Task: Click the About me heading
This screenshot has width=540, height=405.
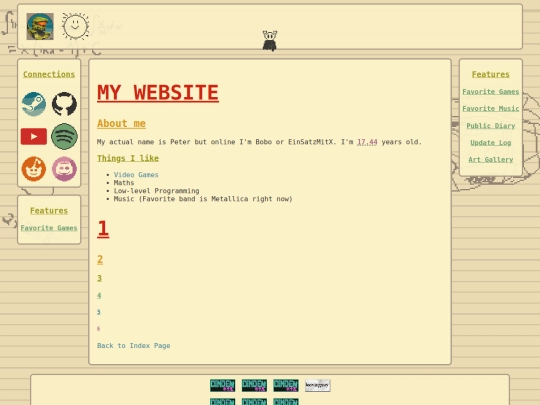Action: point(121,124)
